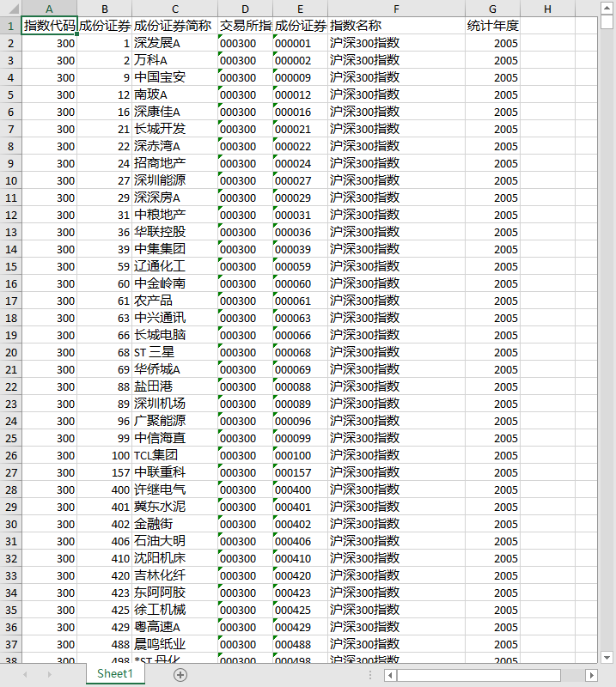Click cell 000063 in column E
This screenshot has width=616, height=687.
point(300,318)
